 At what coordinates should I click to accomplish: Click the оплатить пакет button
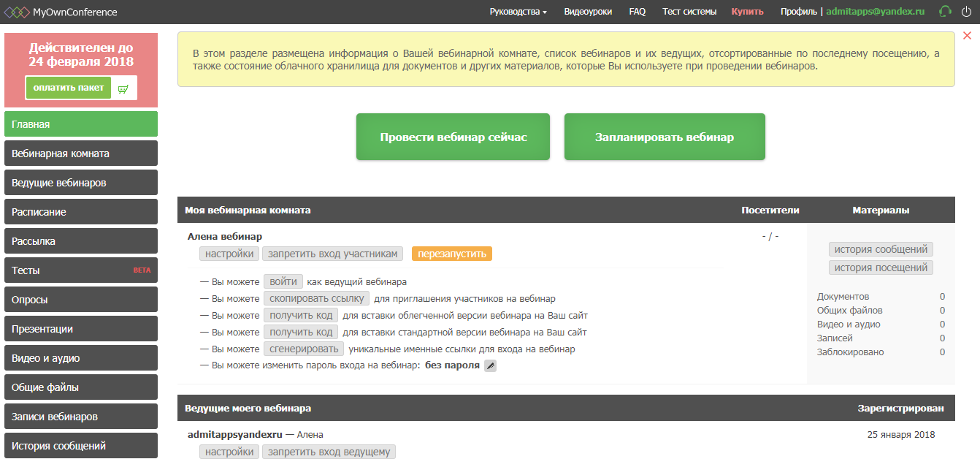point(69,88)
